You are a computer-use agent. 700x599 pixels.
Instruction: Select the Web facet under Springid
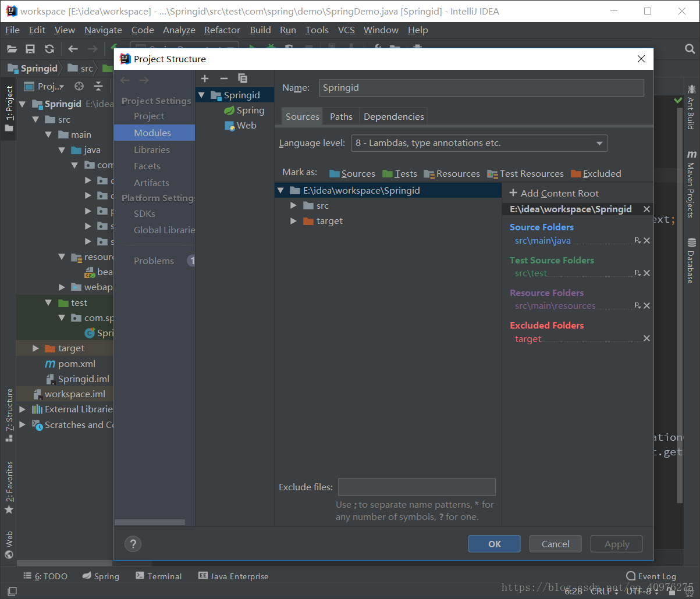coord(241,125)
